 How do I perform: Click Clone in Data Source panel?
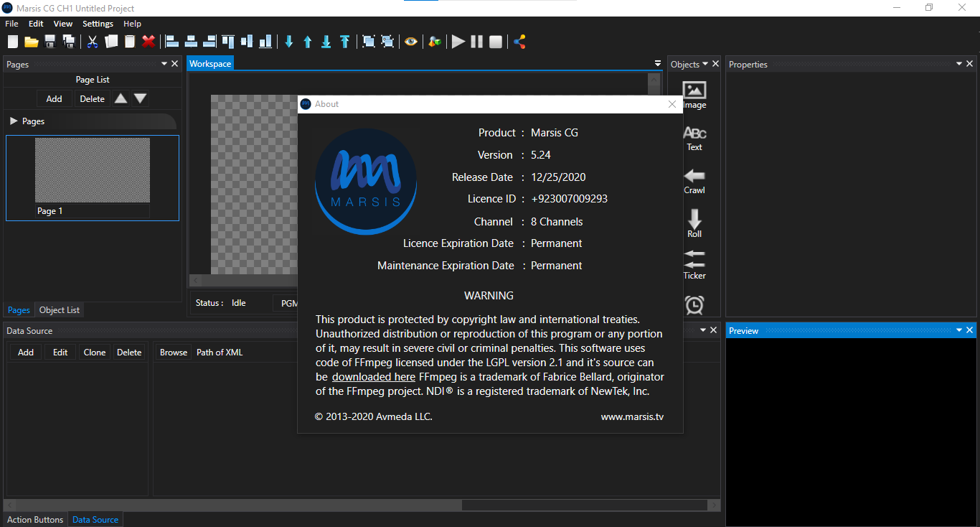click(95, 353)
